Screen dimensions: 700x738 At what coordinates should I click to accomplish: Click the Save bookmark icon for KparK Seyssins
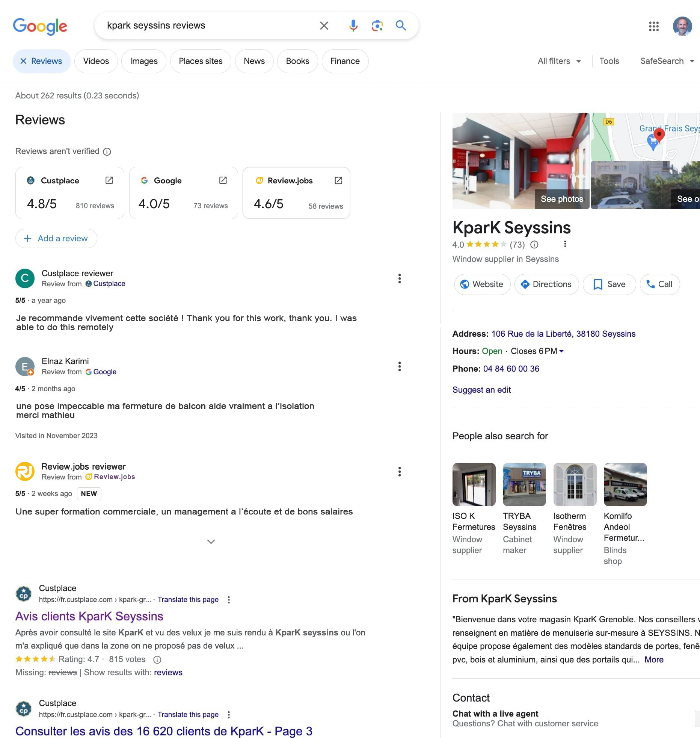[597, 284]
